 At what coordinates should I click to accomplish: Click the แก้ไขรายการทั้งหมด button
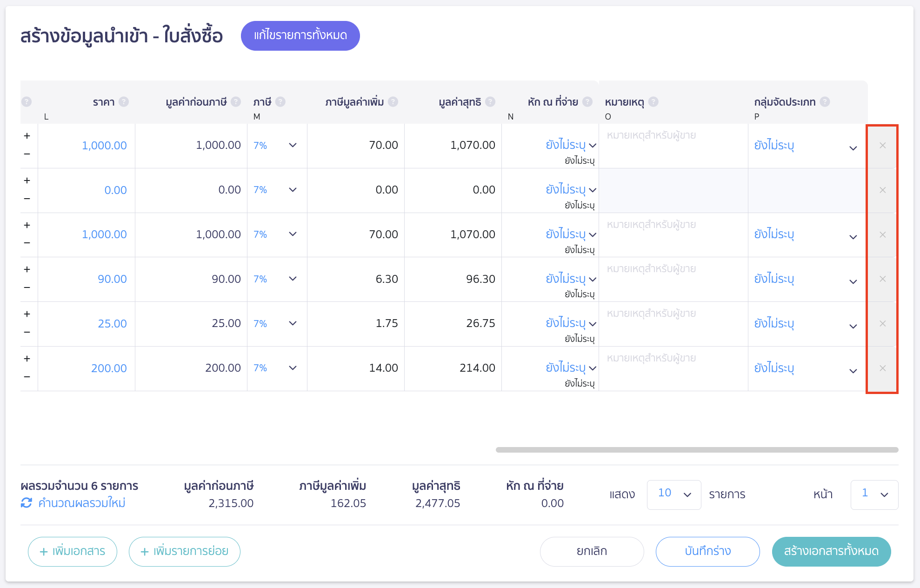click(300, 35)
